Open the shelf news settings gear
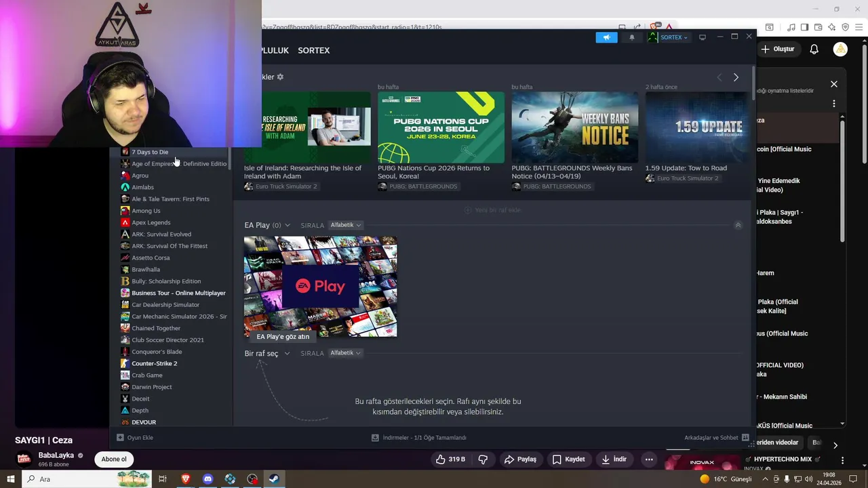This screenshot has width=868, height=488. click(280, 77)
